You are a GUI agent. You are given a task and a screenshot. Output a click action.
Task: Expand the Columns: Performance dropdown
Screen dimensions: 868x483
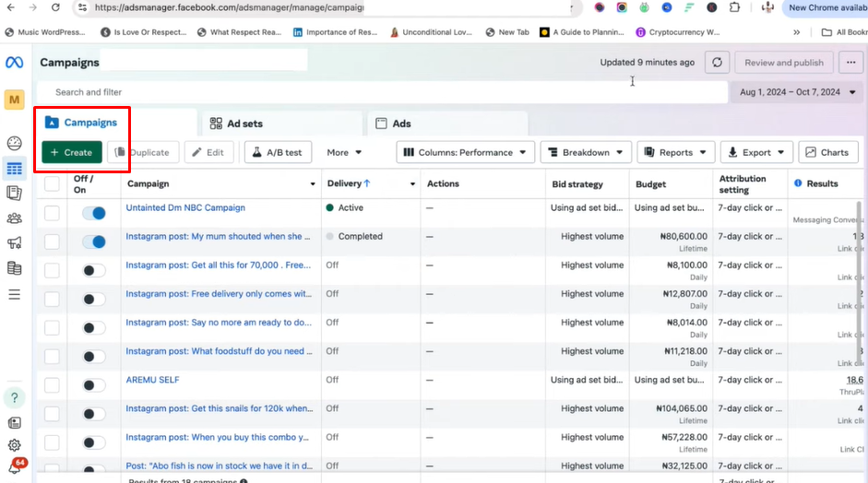click(466, 153)
